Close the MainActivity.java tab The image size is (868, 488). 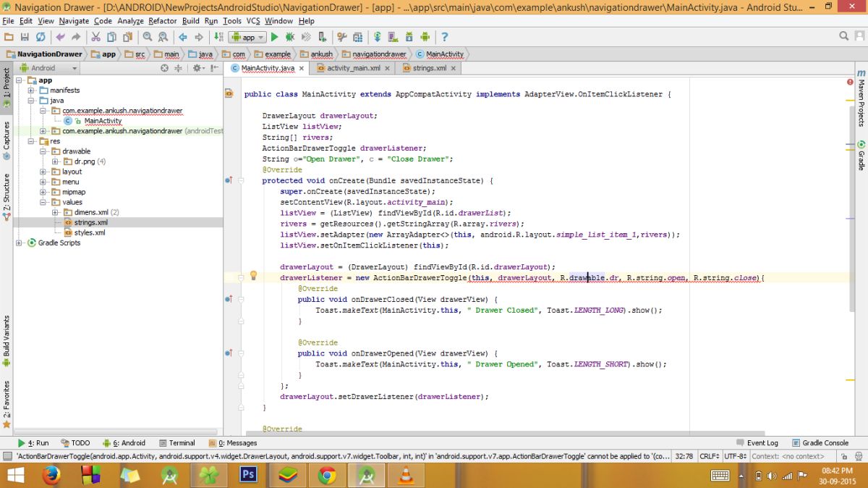tap(301, 68)
